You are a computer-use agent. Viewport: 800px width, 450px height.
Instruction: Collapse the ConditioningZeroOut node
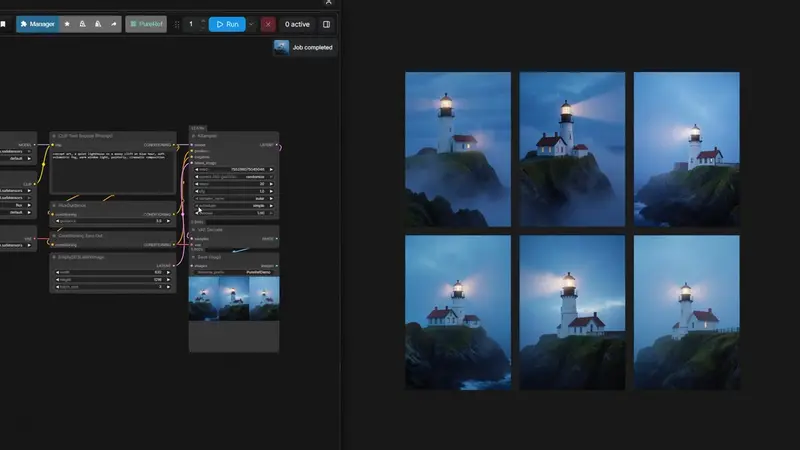(54, 236)
